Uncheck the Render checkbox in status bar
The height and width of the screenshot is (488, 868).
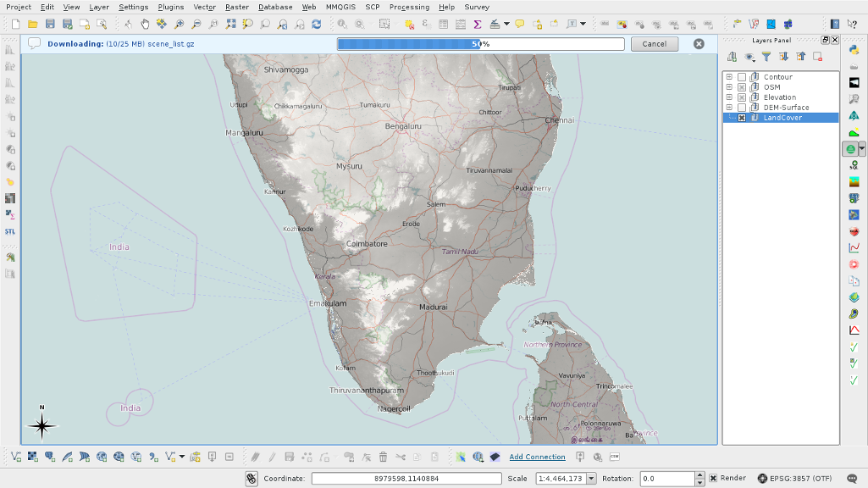(x=713, y=479)
